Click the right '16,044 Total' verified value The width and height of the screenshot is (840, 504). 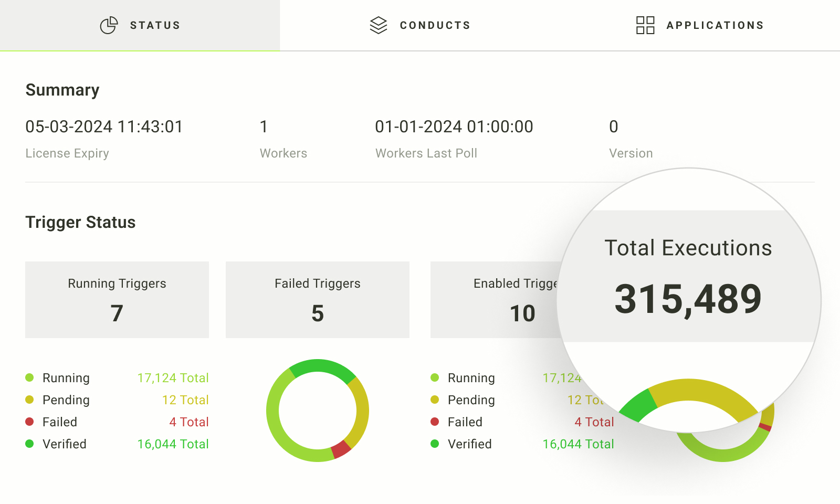(579, 444)
